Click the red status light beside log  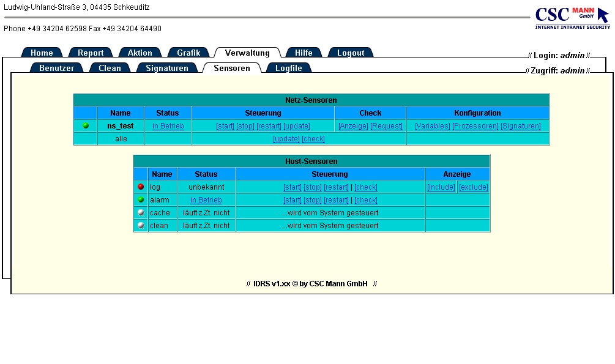click(x=141, y=187)
